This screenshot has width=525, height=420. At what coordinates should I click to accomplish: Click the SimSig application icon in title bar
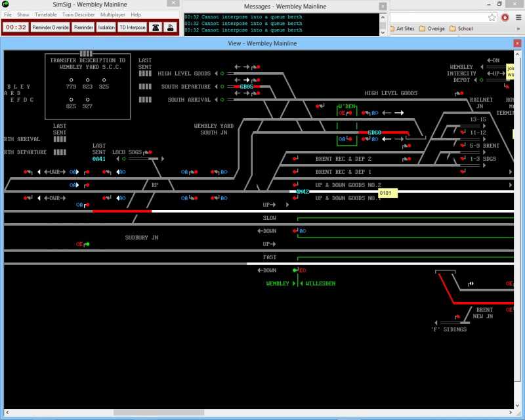pos(5,5)
